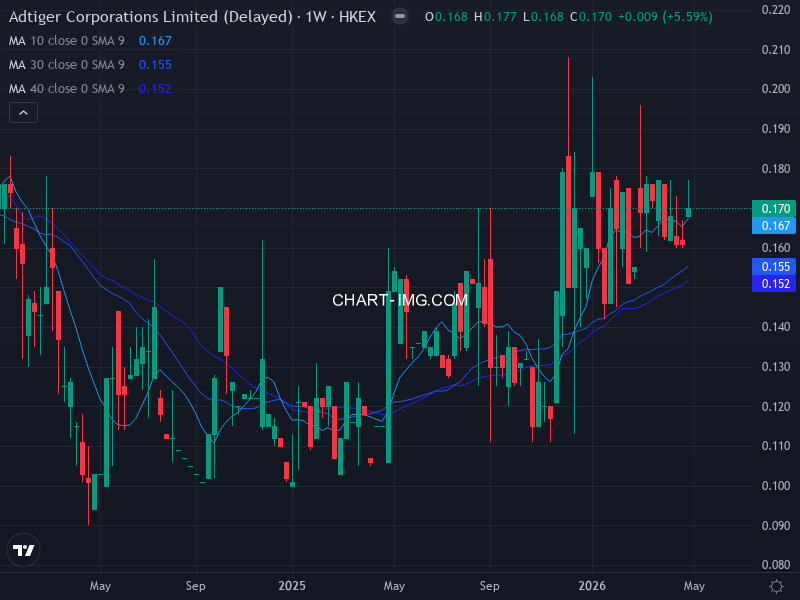This screenshot has width=800, height=600.
Task: Click the 0.200 price axis label
Action: pyautogui.click(x=776, y=89)
